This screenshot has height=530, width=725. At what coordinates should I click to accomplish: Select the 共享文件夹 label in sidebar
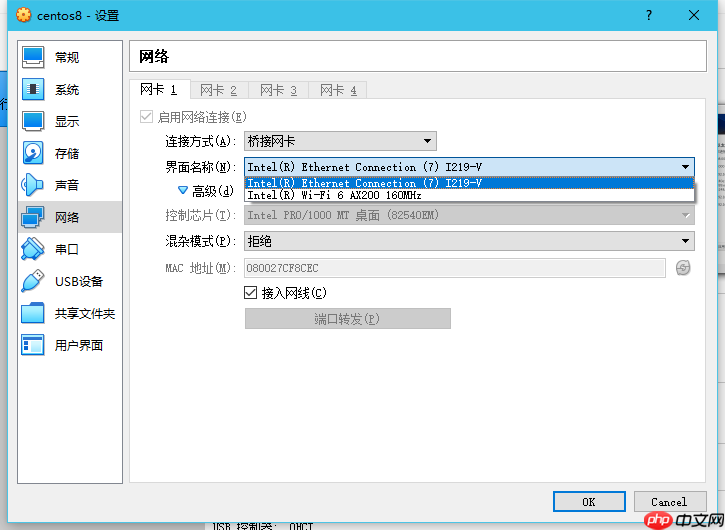pyautogui.click(x=85, y=313)
